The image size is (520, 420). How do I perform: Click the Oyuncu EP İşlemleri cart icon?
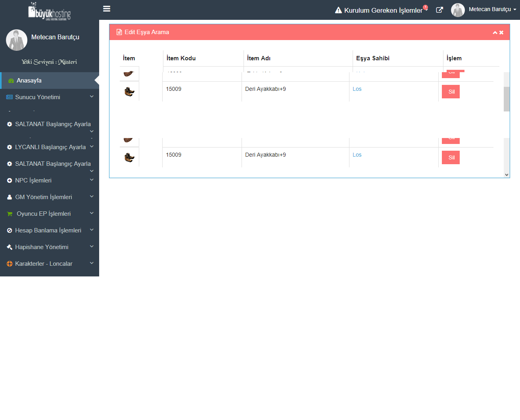tap(10, 214)
